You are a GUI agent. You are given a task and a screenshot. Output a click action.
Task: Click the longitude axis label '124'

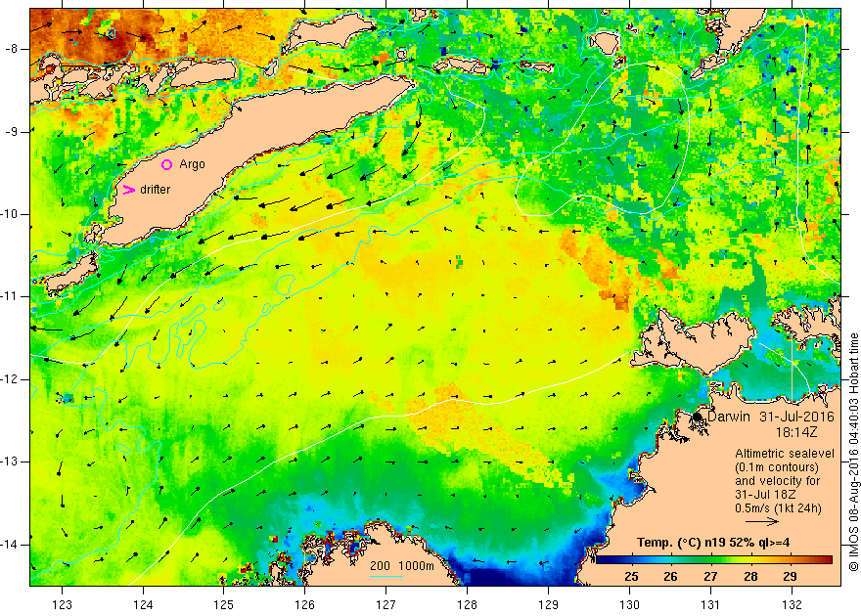pyautogui.click(x=143, y=605)
